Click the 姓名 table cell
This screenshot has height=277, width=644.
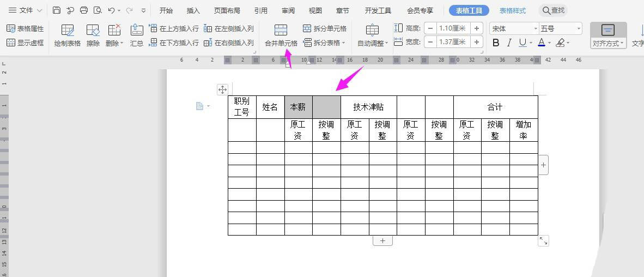pyautogui.click(x=270, y=107)
